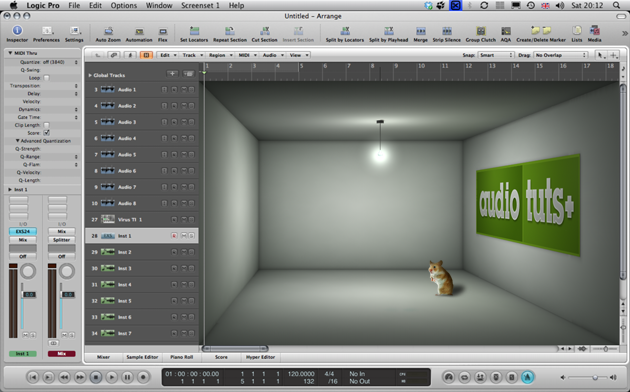The width and height of the screenshot is (630, 392).
Task: Open the Sample Editor tab
Action: point(142,357)
